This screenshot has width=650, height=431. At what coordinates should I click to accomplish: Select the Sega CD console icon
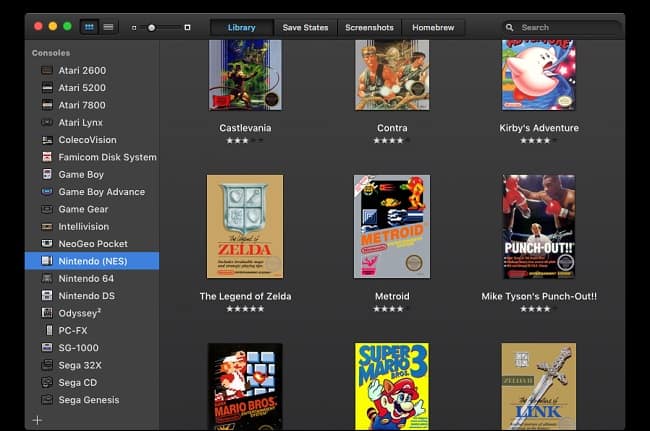tap(47, 383)
